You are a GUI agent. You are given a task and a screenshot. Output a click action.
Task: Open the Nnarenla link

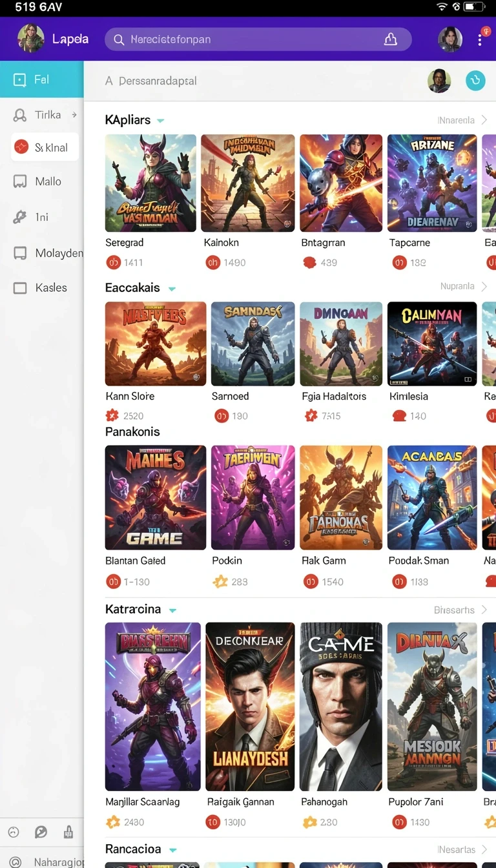456,120
